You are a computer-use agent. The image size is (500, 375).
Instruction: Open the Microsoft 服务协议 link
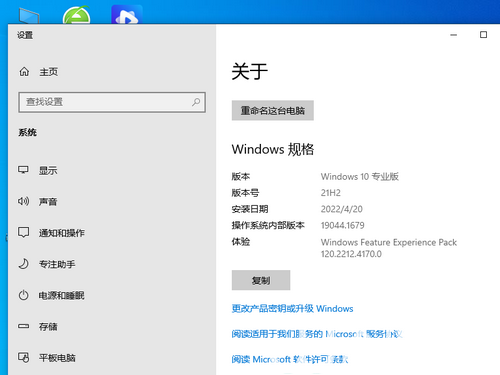317,334
